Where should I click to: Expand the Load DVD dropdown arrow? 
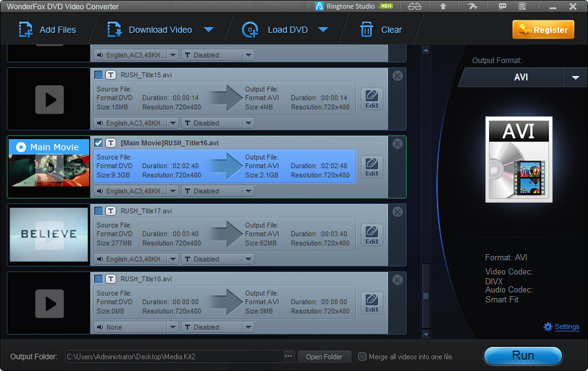[323, 30]
